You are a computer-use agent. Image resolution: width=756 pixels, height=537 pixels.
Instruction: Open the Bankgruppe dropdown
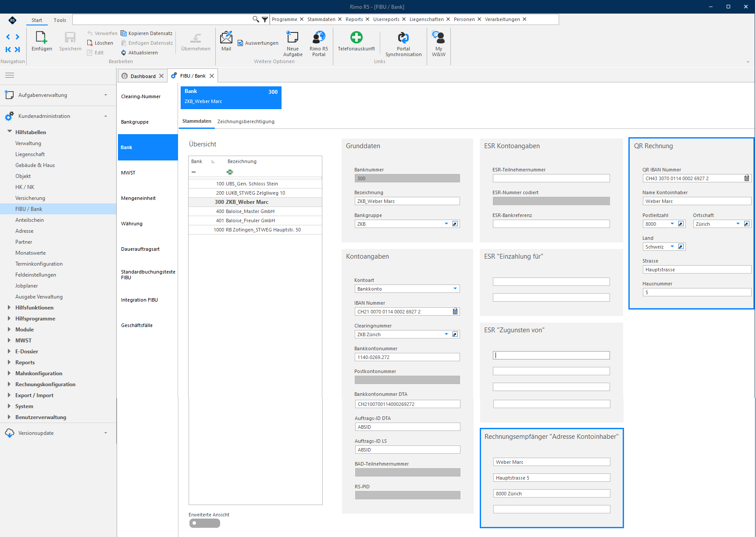point(446,224)
